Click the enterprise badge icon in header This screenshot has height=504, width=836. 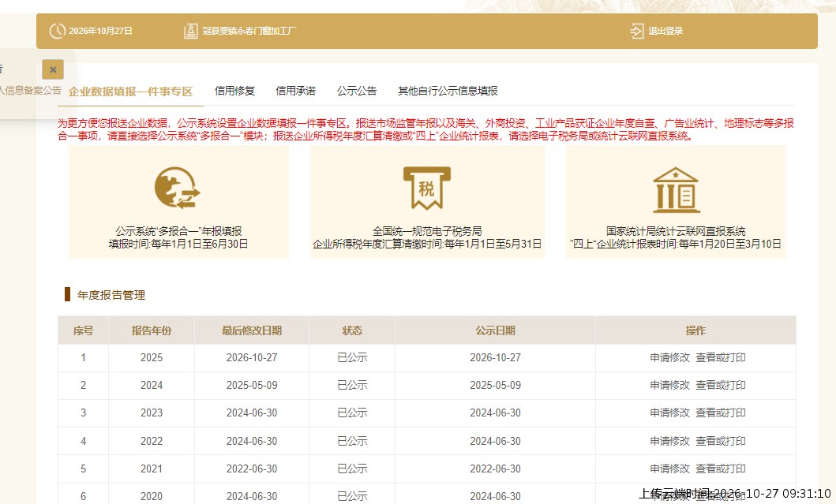point(191,31)
